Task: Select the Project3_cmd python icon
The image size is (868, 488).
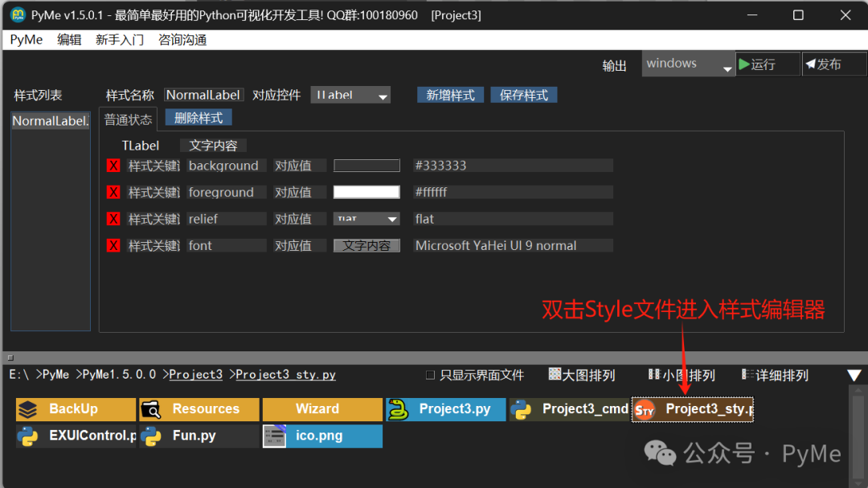Action: [521, 409]
